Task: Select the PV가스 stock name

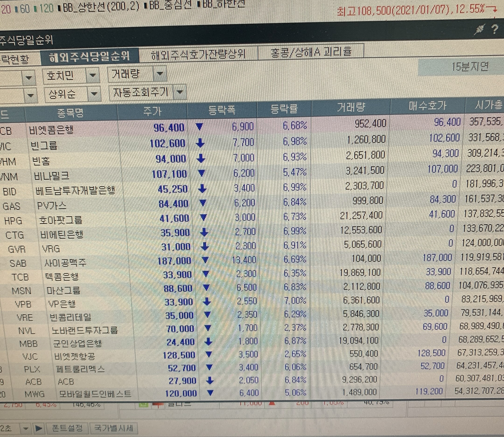Action: 52,206
